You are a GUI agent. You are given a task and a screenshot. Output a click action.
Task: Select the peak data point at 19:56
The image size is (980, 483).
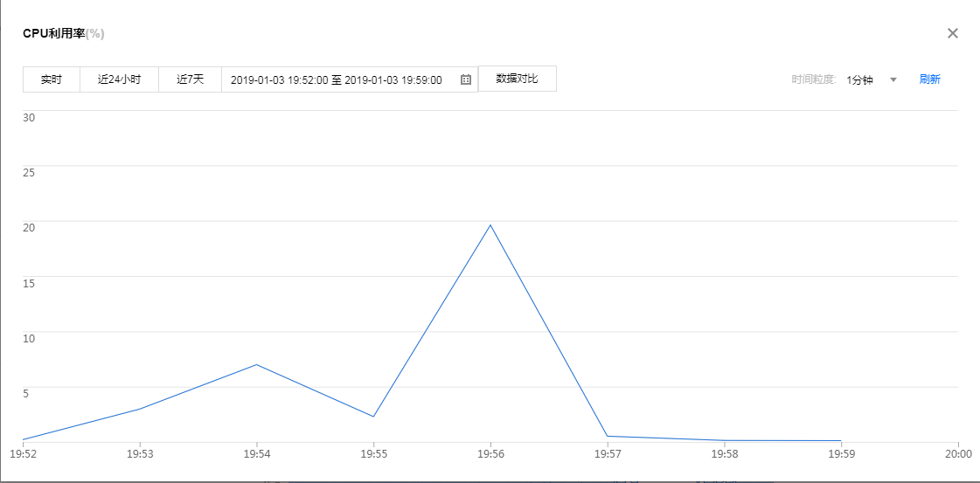point(490,224)
